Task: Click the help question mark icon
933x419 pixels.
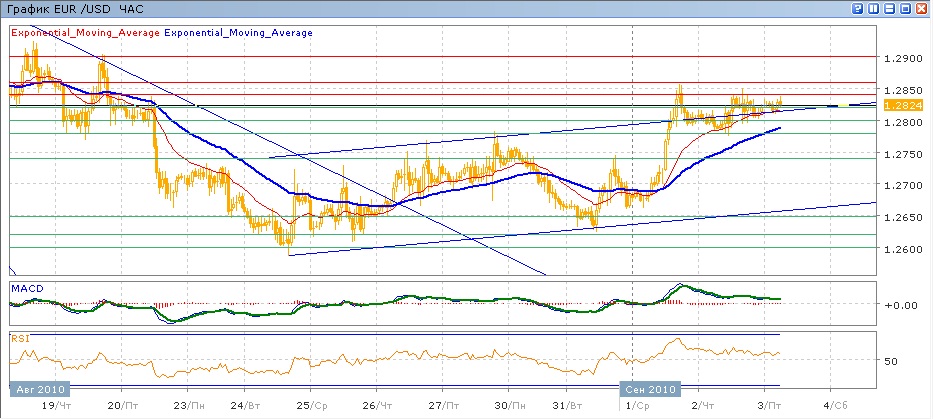Action: click(x=858, y=8)
